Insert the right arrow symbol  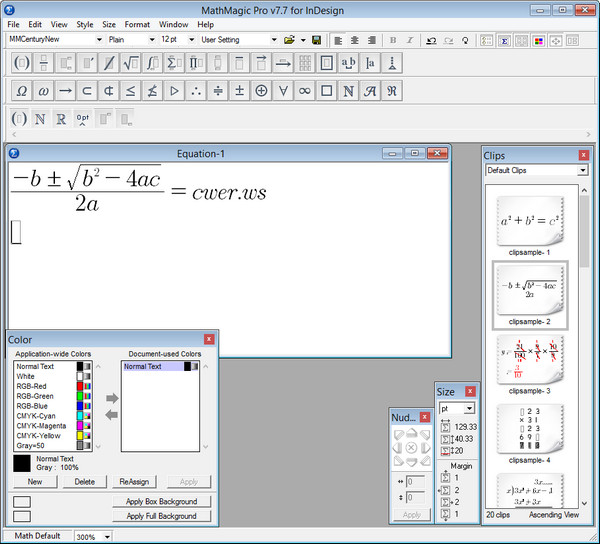point(65,91)
